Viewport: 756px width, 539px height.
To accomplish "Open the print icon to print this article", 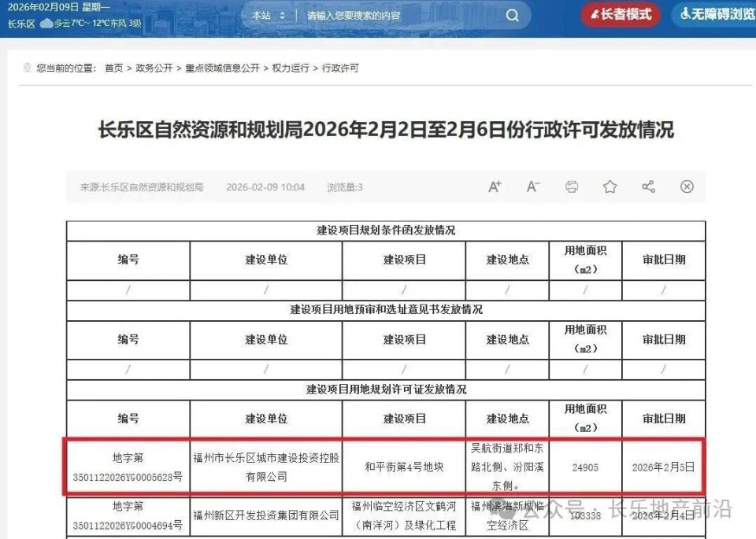I will tap(571, 186).
